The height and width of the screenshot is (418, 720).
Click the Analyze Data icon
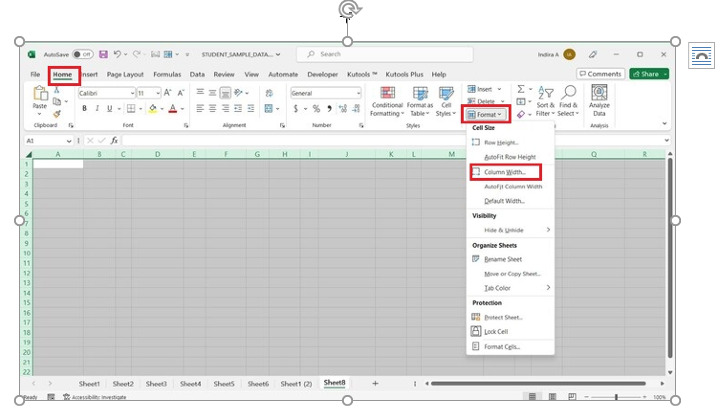point(599,101)
